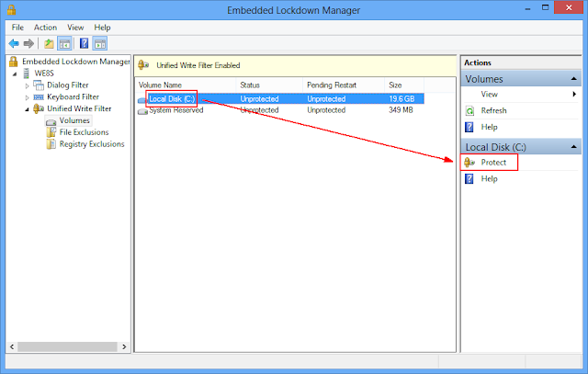Click the File Exclusions icon
The height and width of the screenshot is (374, 588).
51,132
